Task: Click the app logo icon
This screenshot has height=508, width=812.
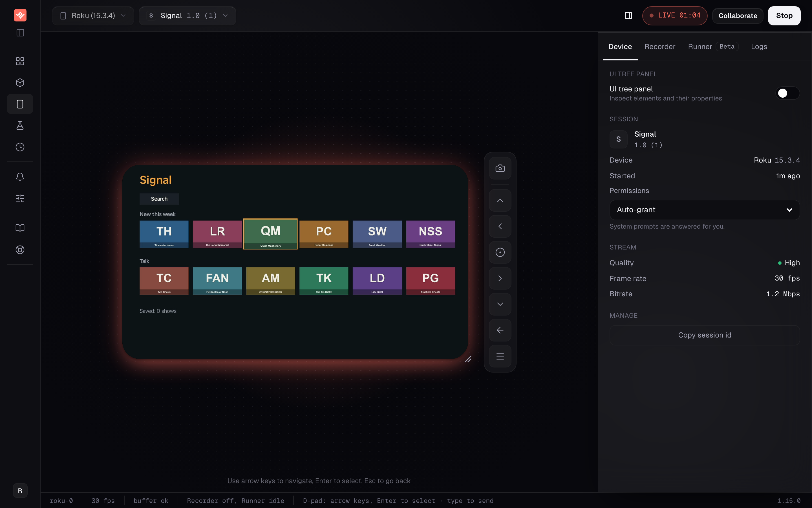Action: pos(20,15)
